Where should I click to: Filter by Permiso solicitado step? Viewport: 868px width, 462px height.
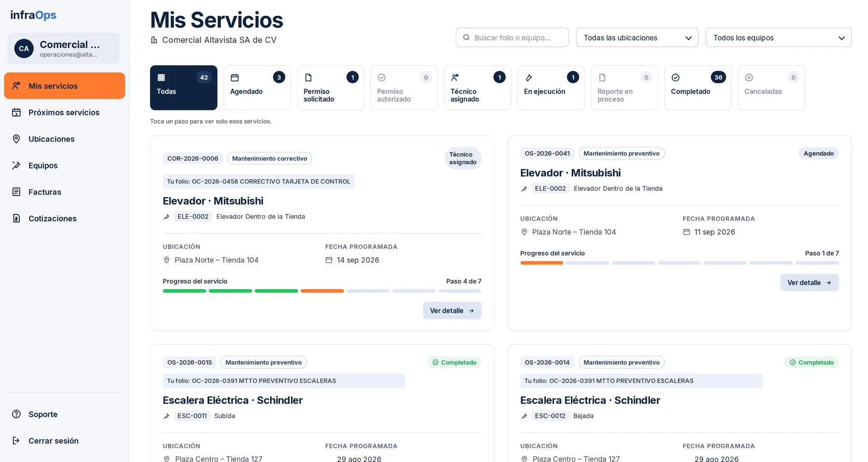pos(330,88)
